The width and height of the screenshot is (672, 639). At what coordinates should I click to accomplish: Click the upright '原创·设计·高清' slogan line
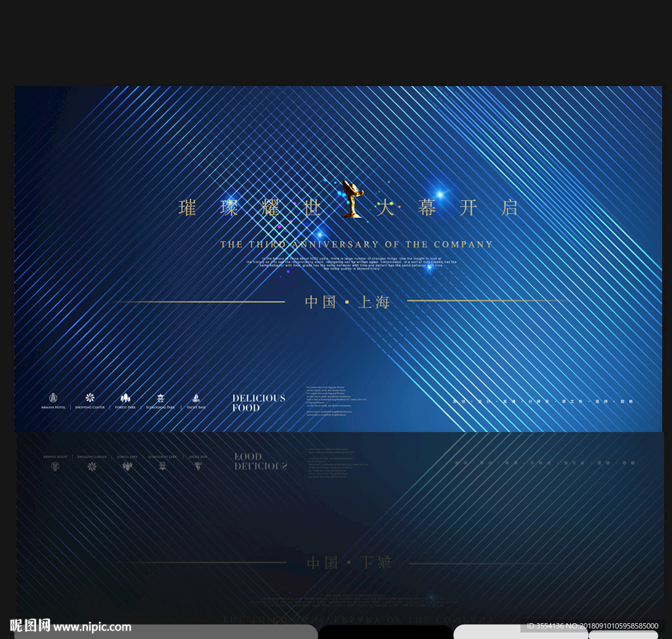543,401
